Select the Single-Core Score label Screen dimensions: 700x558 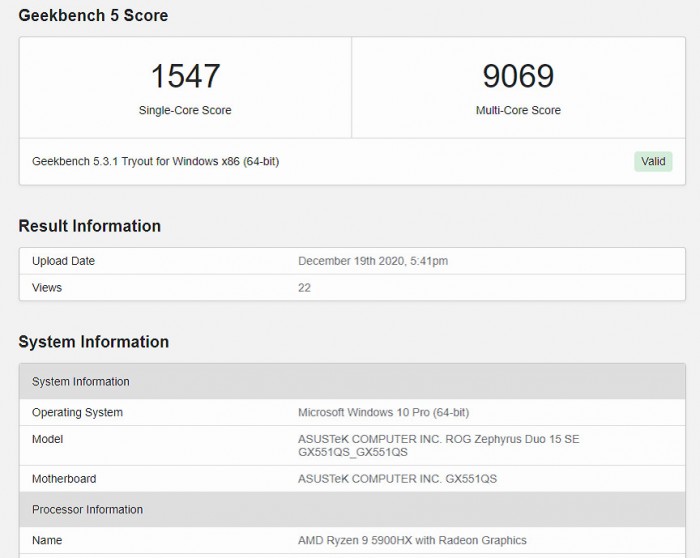[185, 110]
